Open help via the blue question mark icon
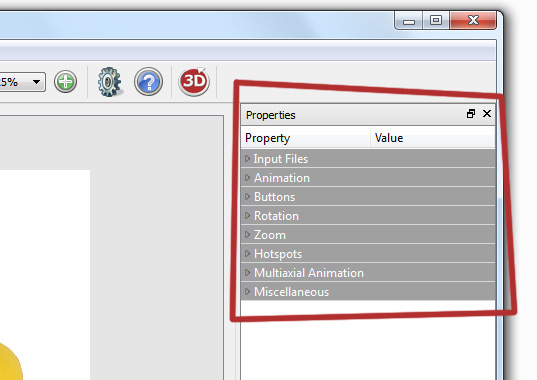 [148, 81]
